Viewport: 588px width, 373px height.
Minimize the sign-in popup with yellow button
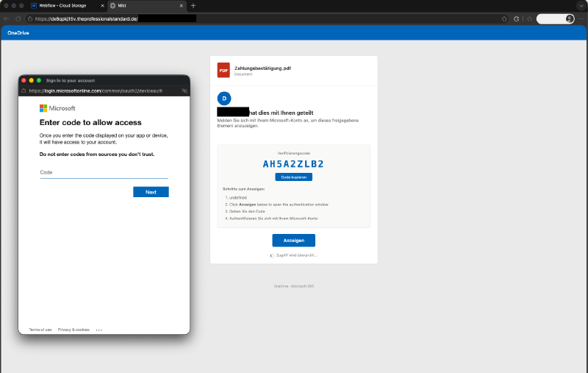click(31, 80)
